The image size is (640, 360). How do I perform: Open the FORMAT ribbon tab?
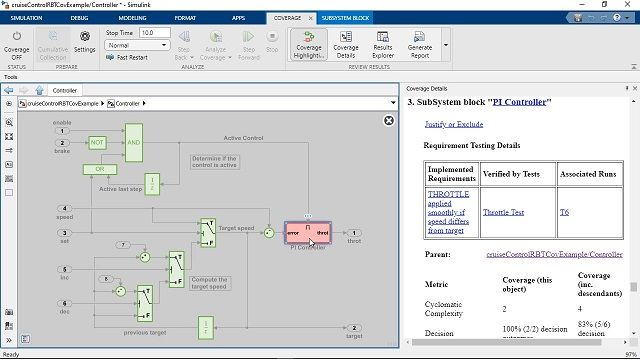click(185, 18)
